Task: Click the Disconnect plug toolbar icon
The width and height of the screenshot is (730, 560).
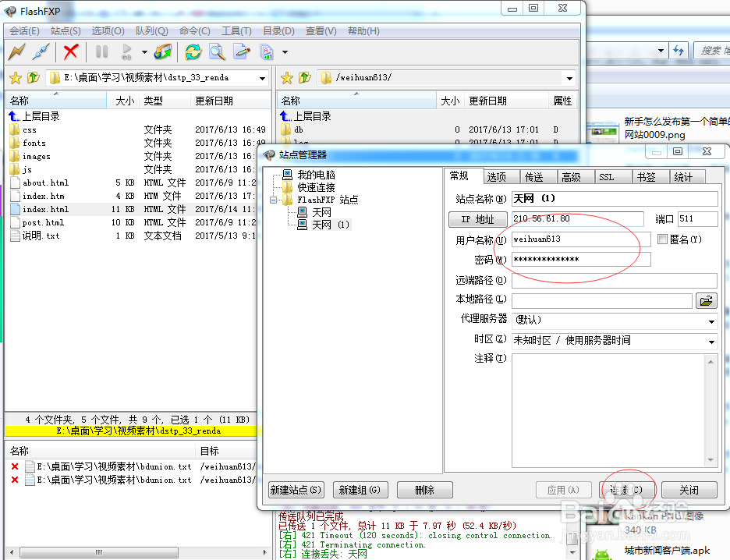Action: click(41, 51)
